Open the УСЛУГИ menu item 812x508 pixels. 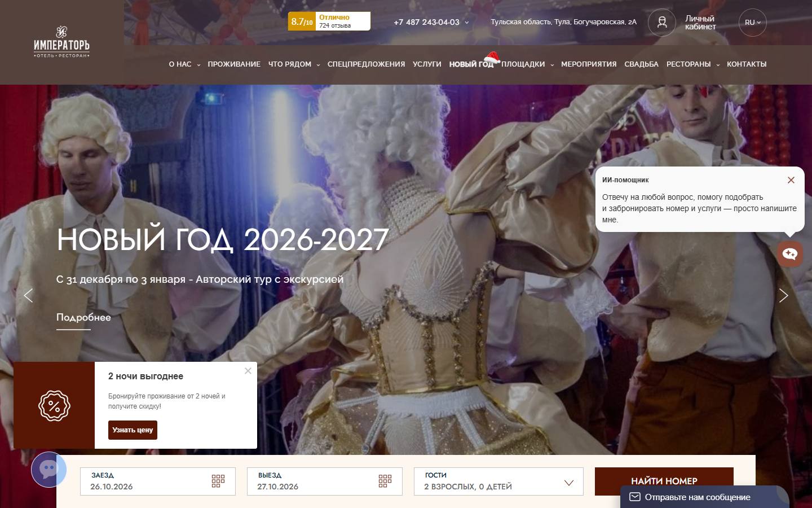427,64
